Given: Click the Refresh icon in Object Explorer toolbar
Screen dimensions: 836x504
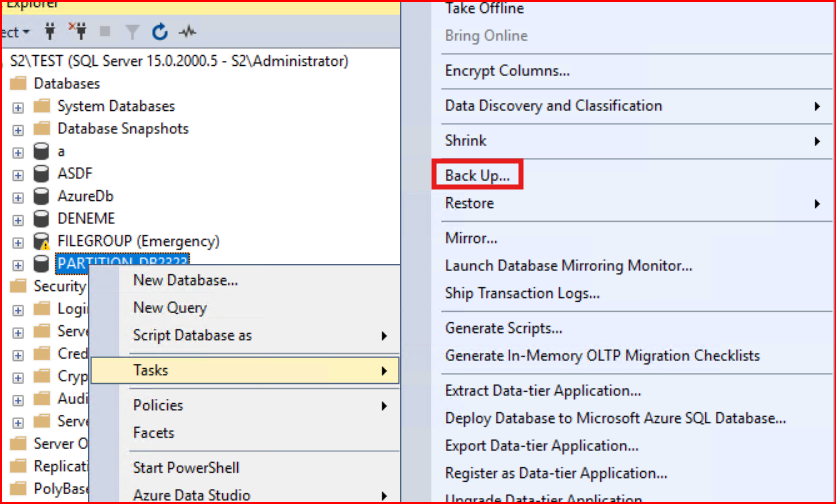Looking at the screenshot, I should coord(160,32).
